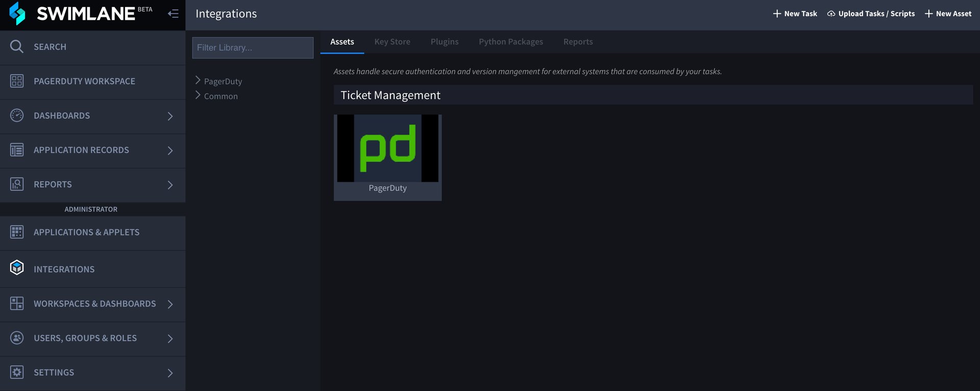980x391 pixels.
Task: Open PagerDuty Workspace icon in sidebar
Action: 17,81
